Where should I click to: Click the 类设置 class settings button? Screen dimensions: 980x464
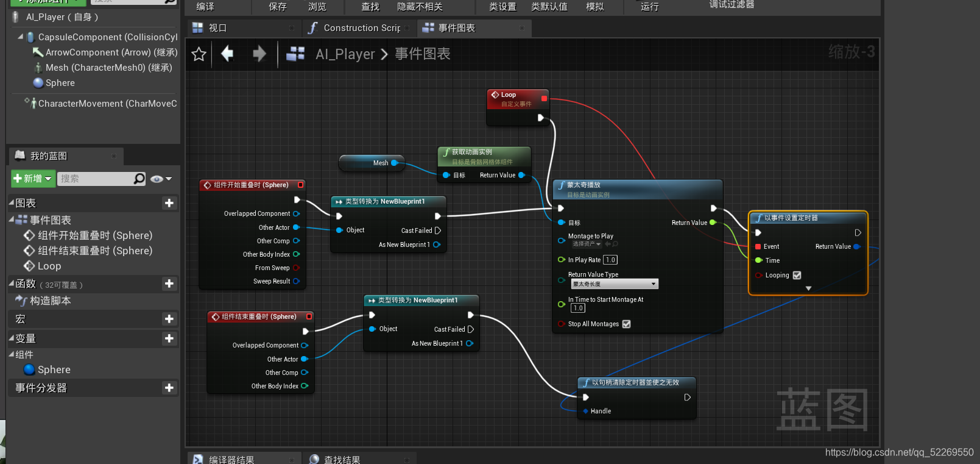pyautogui.click(x=502, y=7)
